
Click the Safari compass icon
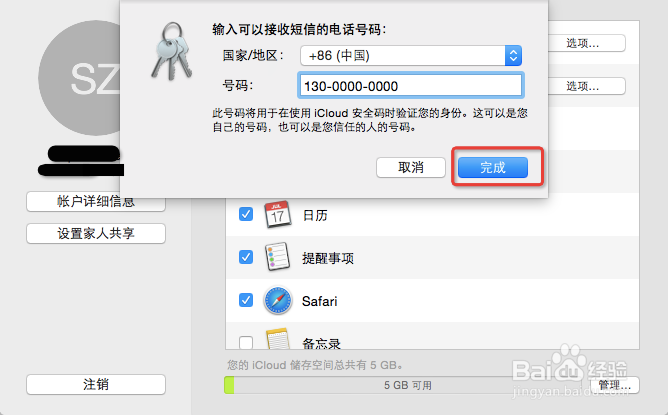[278, 300]
